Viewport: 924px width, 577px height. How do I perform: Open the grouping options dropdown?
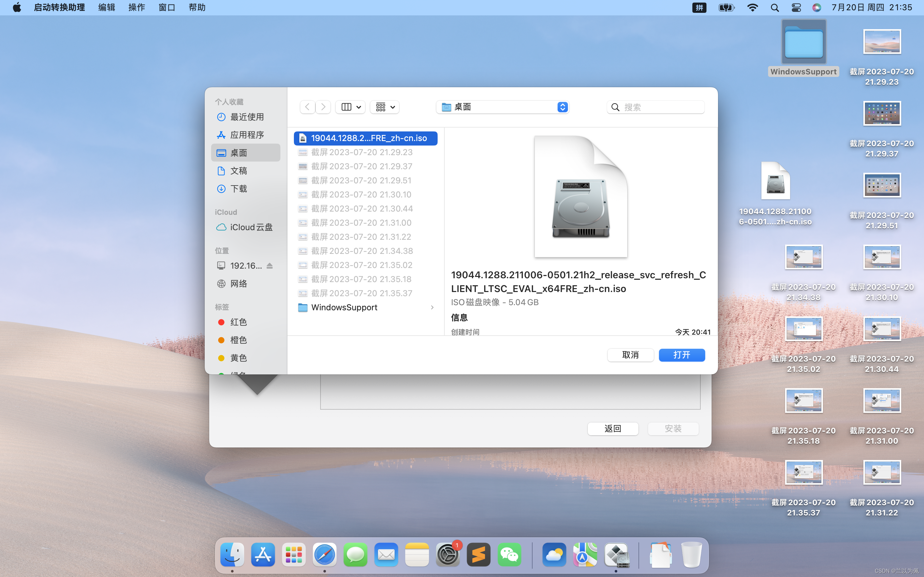(x=384, y=107)
